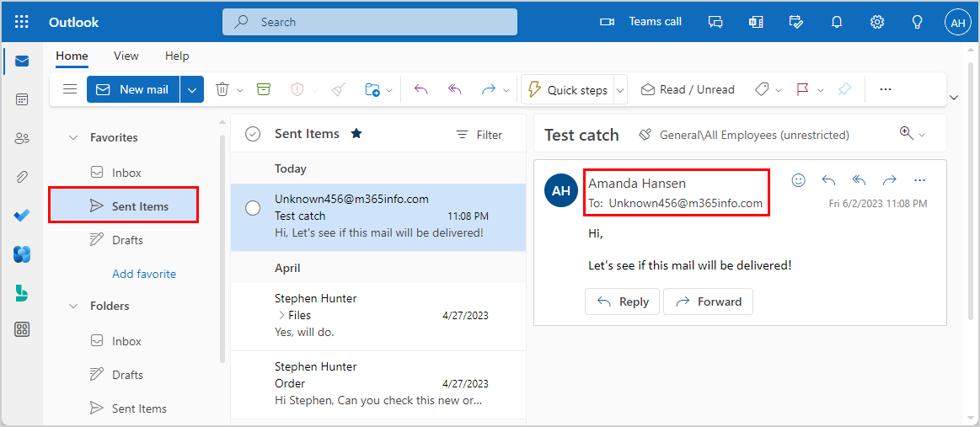Open the app launcher waffle icon
This screenshot has height=427, width=980.
[21, 22]
